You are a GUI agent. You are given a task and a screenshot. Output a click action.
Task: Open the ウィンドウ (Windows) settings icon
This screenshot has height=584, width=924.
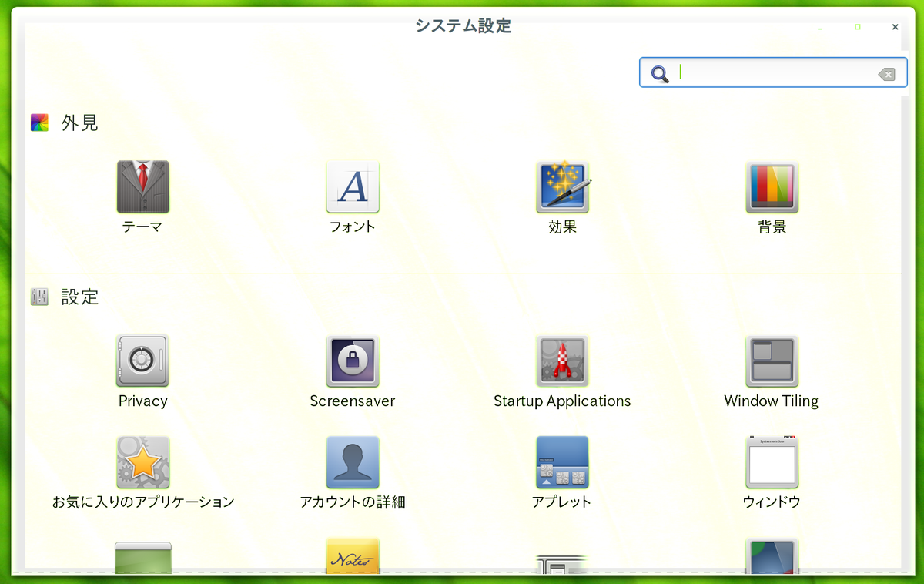(772, 462)
